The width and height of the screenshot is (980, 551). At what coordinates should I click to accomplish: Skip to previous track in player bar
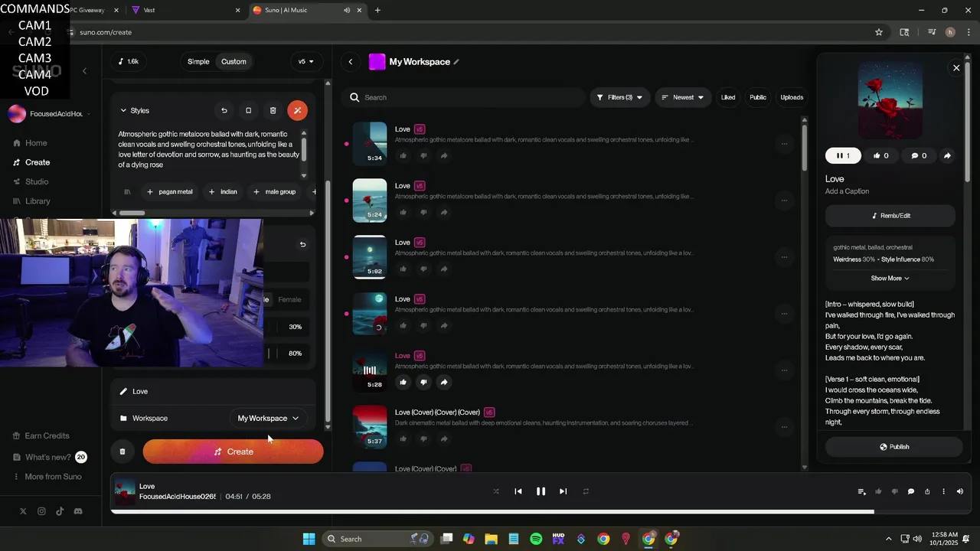tap(518, 491)
